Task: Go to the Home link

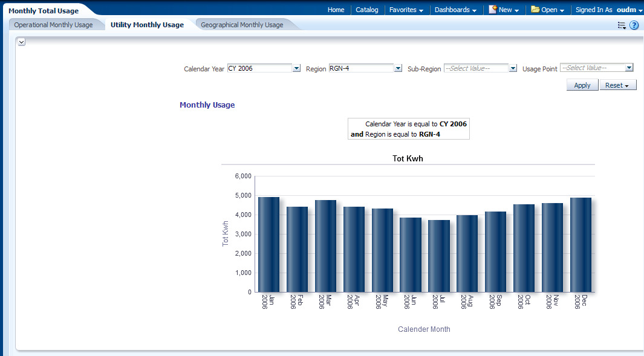Action: pyautogui.click(x=336, y=10)
